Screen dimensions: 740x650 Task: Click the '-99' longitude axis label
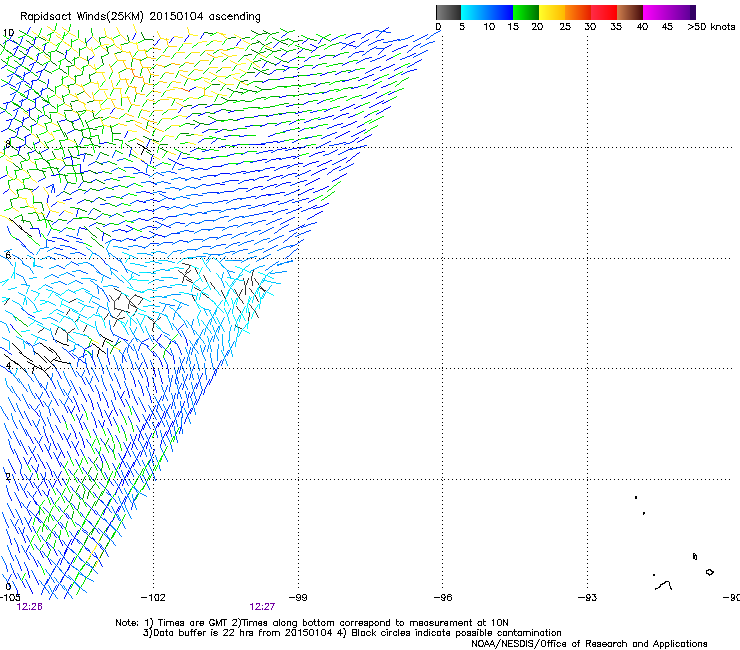298,598
